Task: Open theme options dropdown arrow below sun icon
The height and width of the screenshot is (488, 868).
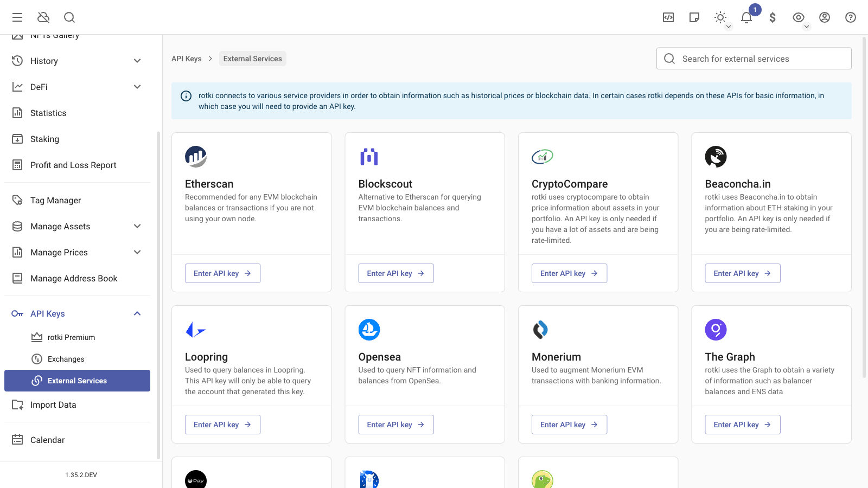Action: 729,27
